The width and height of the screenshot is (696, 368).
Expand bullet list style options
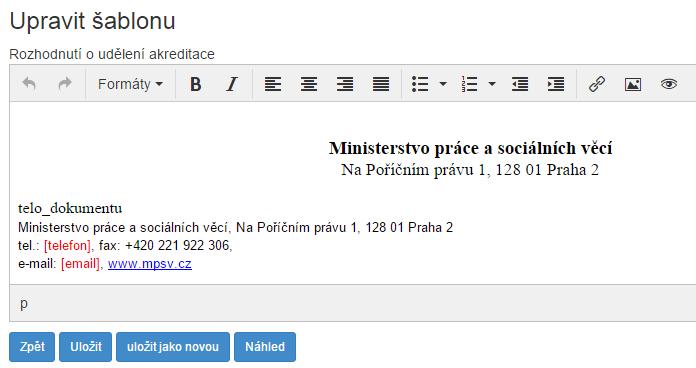click(443, 83)
